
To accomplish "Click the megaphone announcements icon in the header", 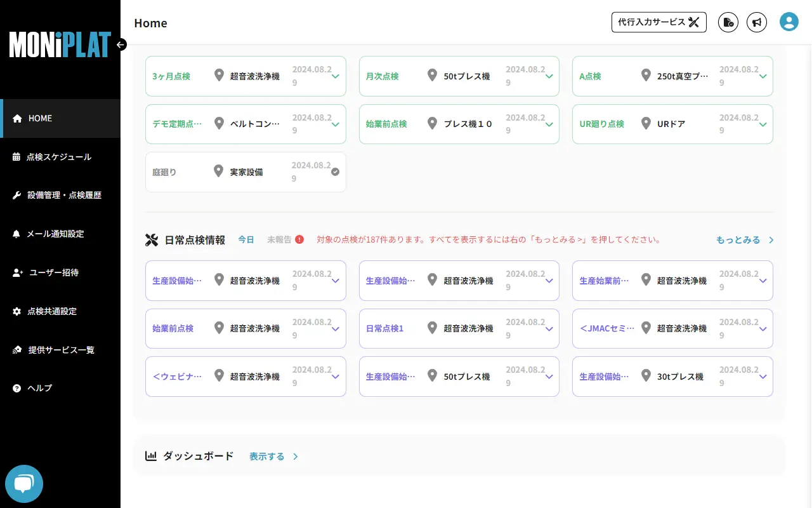I will 757,22.
